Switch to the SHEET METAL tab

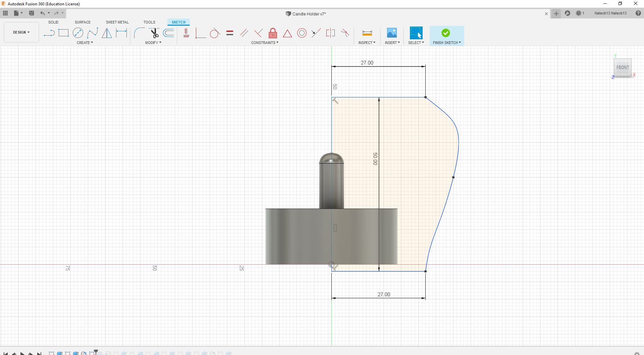(x=117, y=22)
